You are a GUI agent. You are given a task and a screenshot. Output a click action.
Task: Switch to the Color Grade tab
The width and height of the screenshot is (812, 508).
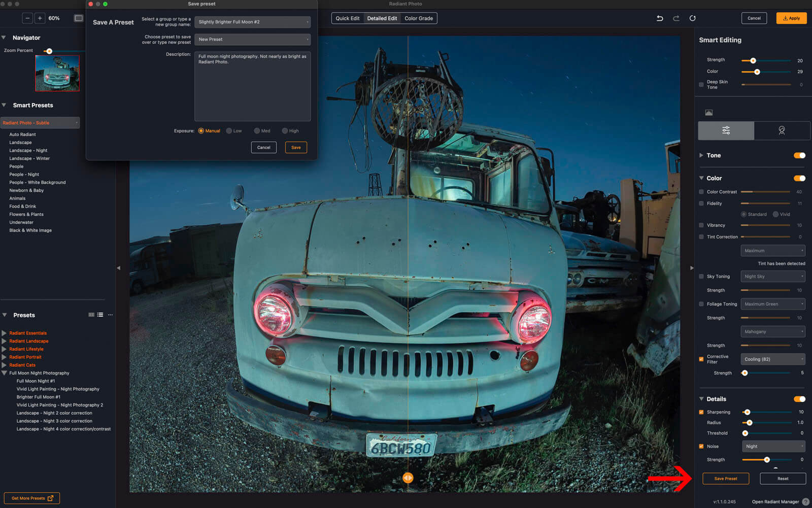coord(419,18)
